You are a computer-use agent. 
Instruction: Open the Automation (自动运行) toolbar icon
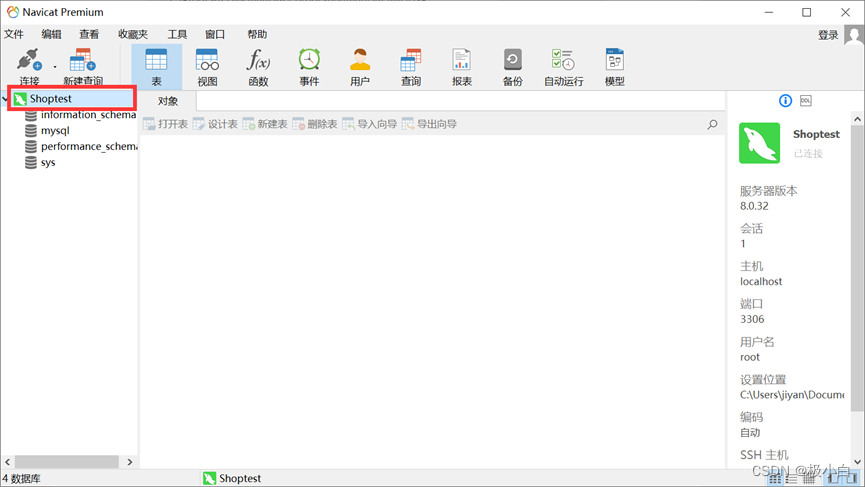point(563,67)
